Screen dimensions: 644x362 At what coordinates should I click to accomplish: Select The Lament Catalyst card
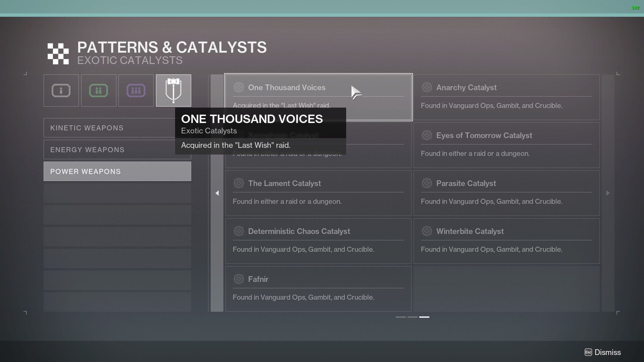pyautogui.click(x=318, y=193)
